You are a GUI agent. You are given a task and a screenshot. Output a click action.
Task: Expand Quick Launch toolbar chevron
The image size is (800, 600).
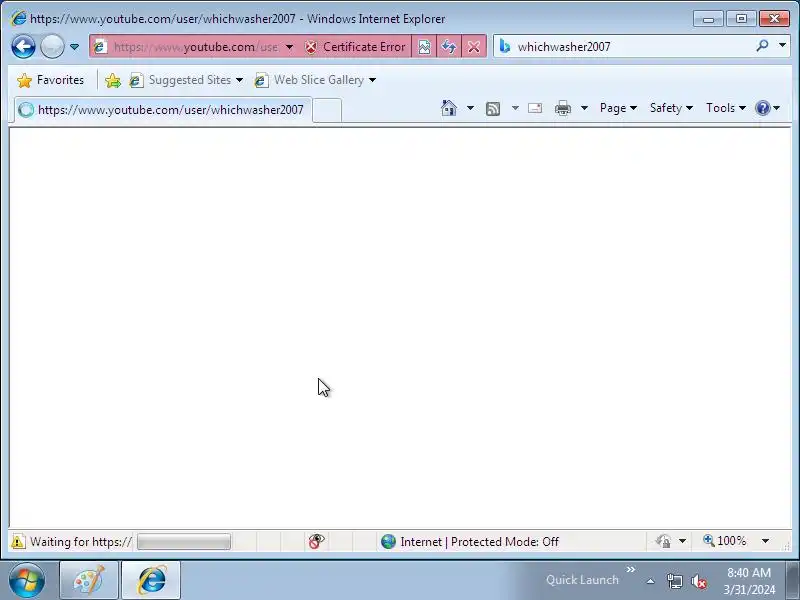pos(631,569)
